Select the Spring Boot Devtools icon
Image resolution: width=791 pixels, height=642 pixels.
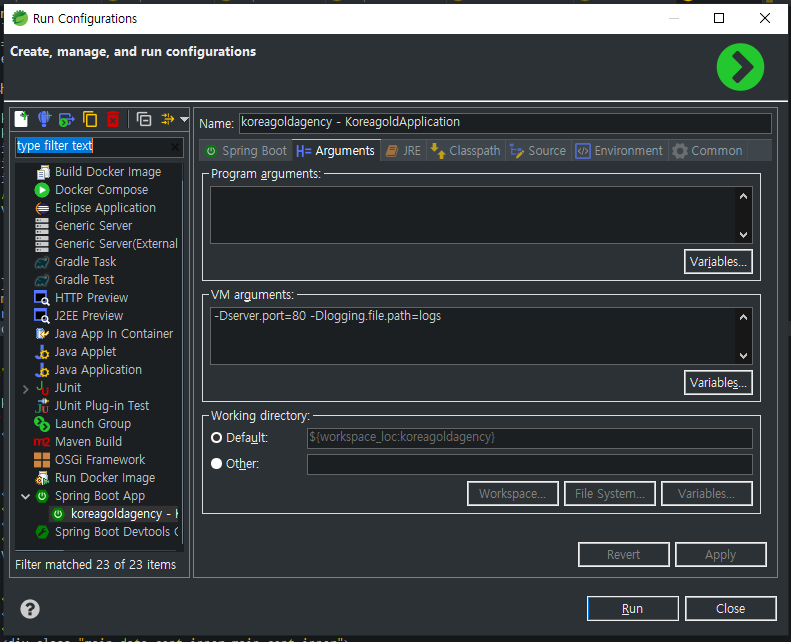42,532
